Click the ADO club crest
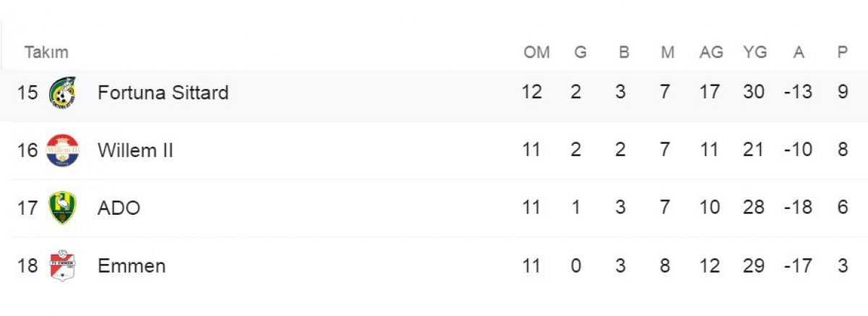 pos(62,208)
